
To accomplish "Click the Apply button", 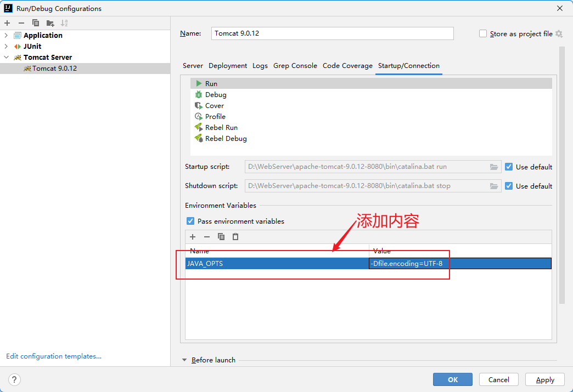I will 545,379.
